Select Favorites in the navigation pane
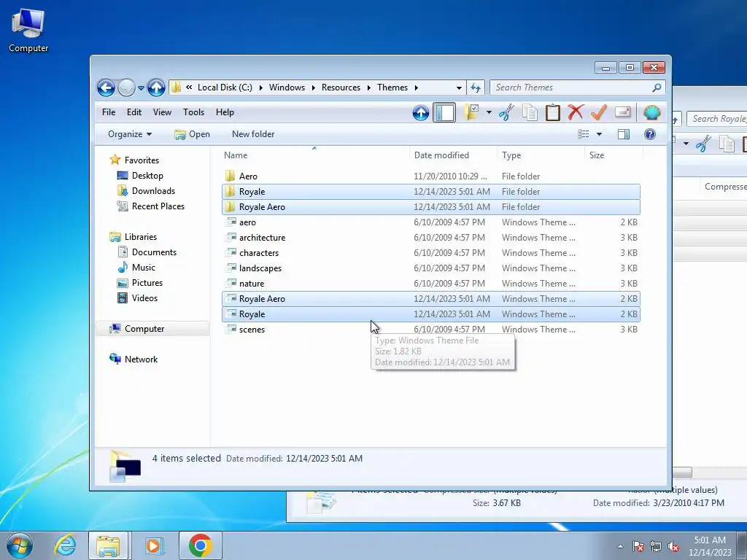 (142, 160)
